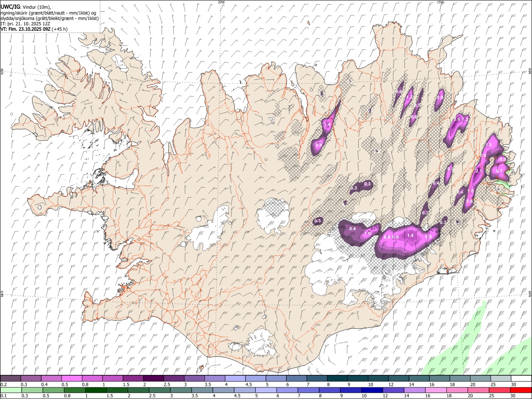Pick the rain scale swatch starting at 3
Screen dimensions: 532x399
pyautogui.click(x=181, y=390)
